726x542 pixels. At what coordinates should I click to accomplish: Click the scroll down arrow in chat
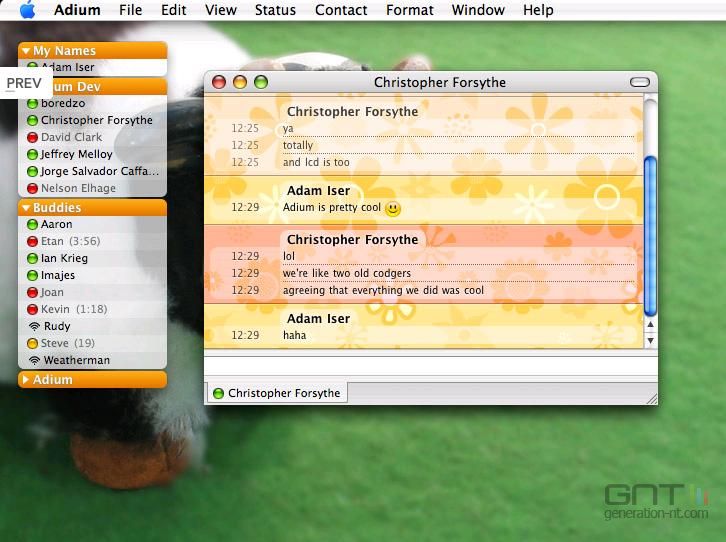(x=651, y=341)
